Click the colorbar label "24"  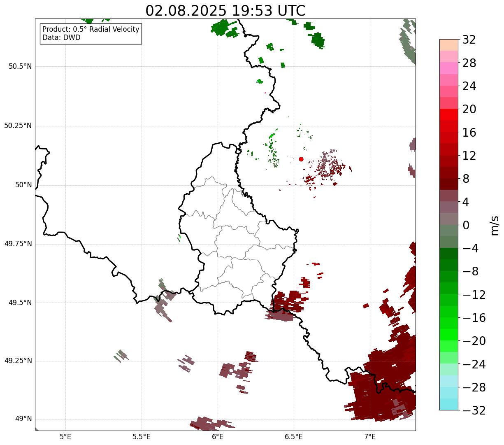pos(469,86)
